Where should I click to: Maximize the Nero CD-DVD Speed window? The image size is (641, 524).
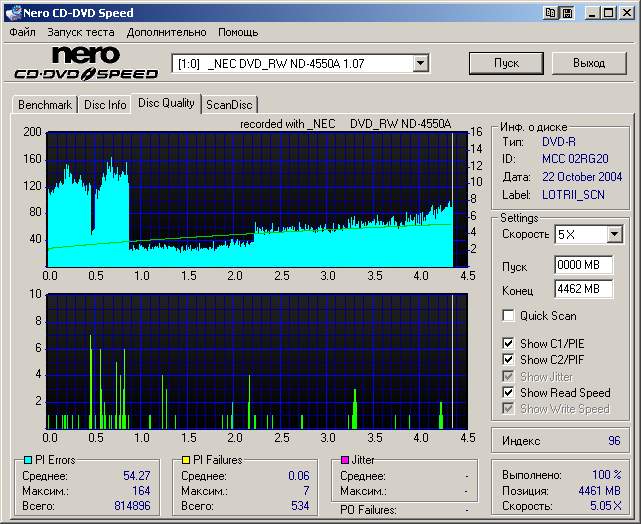609,13
